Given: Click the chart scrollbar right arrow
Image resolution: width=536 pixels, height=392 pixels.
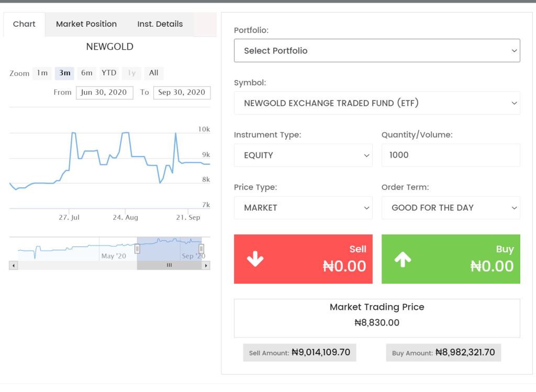Looking at the screenshot, I should [x=206, y=266].
